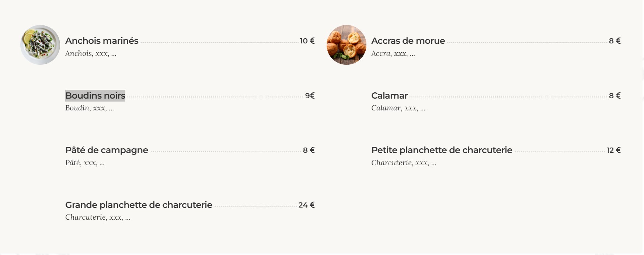Click the 10 € price of Anchois marinés
Image resolution: width=644 pixels, height=255 pixels.
(307, 41)
